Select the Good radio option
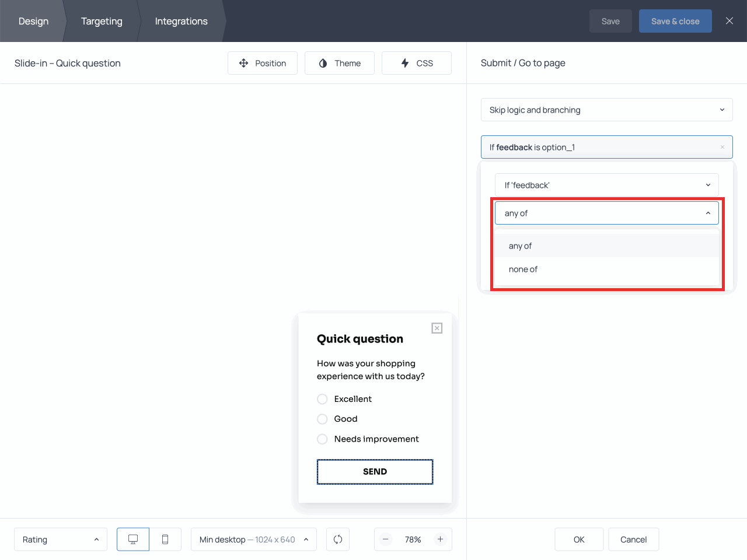This screenshot has width=747, height=560. [322, 419]
